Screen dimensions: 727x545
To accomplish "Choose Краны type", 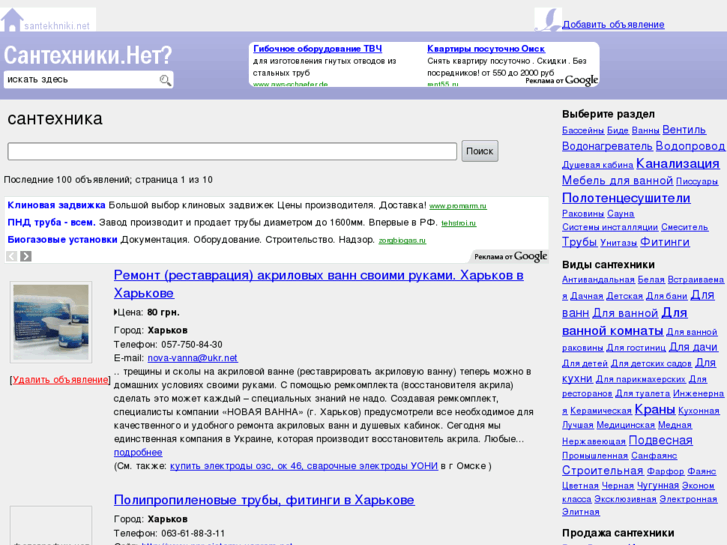I will pyautogui.click(x=655, y=410).
